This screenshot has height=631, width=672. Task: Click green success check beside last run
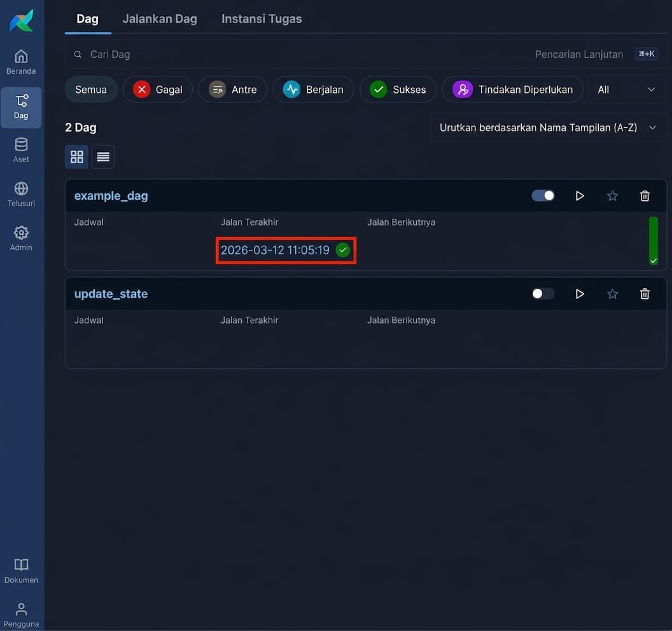pyautogui.click(x=343, y=250)
